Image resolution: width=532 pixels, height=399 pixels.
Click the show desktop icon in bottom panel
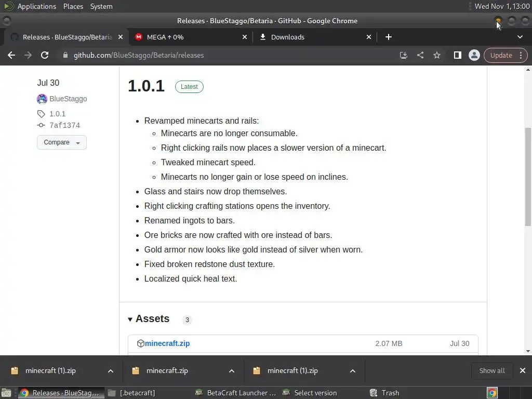(6, 393)
